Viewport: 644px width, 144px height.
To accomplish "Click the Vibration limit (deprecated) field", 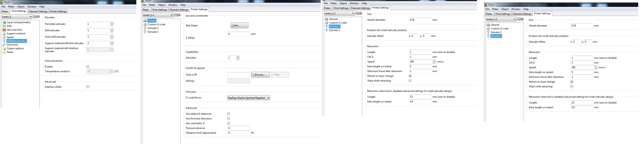I will 238,133.
